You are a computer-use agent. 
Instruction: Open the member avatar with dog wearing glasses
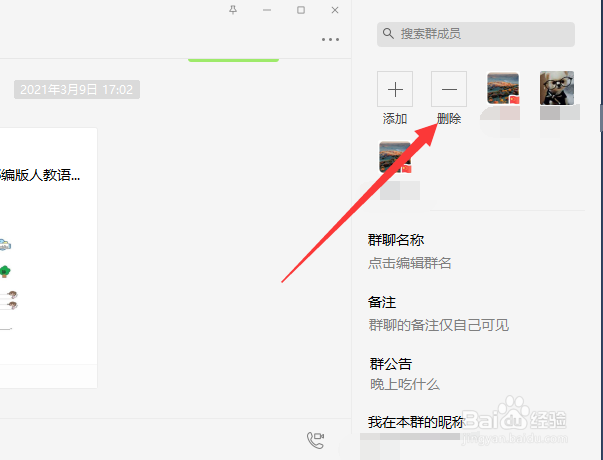[x=557, y=88]
